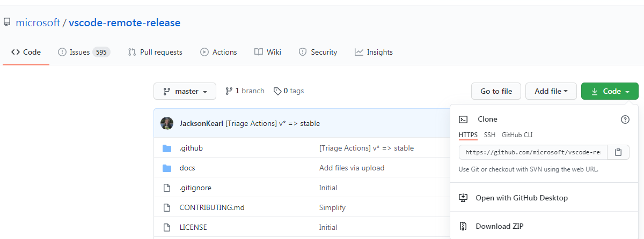The height and width of the screenshot is (239, 644).
Task: Select the HTTPS clone tab
Action: click(468, 135)
